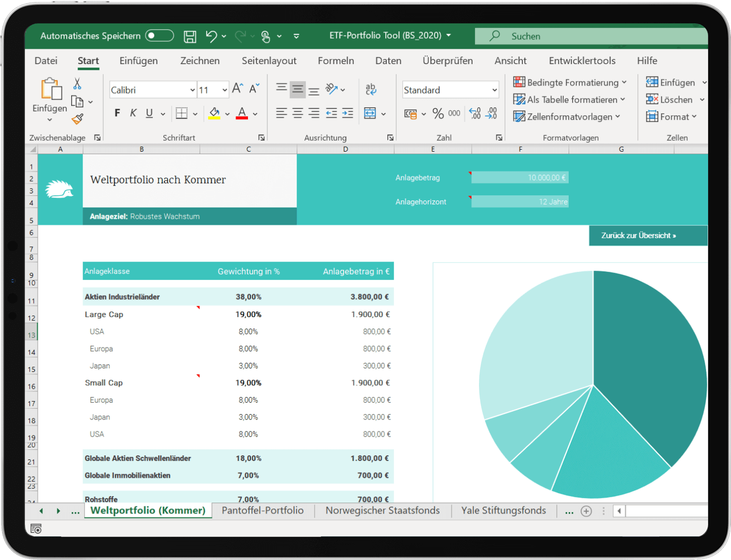
Task: Click merge and center icon
Action: point(370,113)
